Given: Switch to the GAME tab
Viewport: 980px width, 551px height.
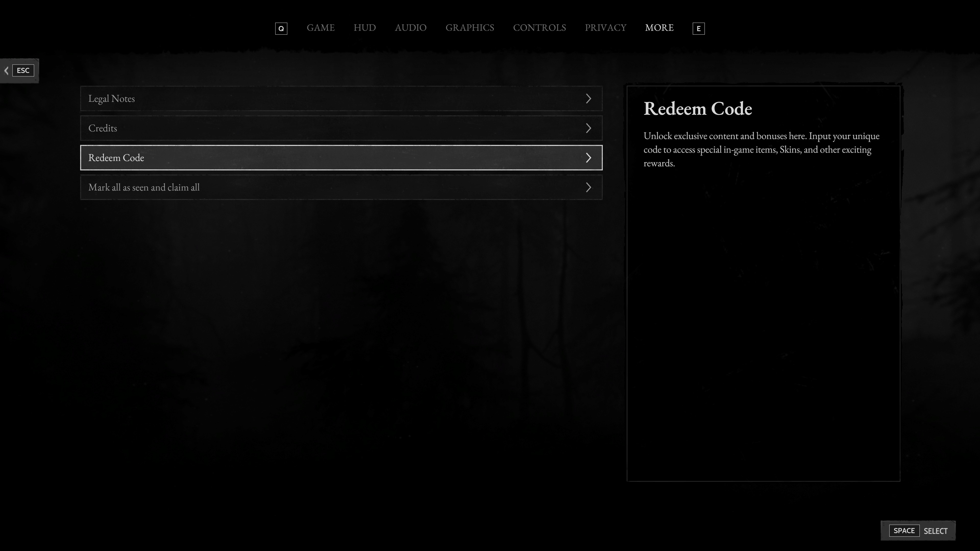Looking at the screenshot, I should coord(321,28).
